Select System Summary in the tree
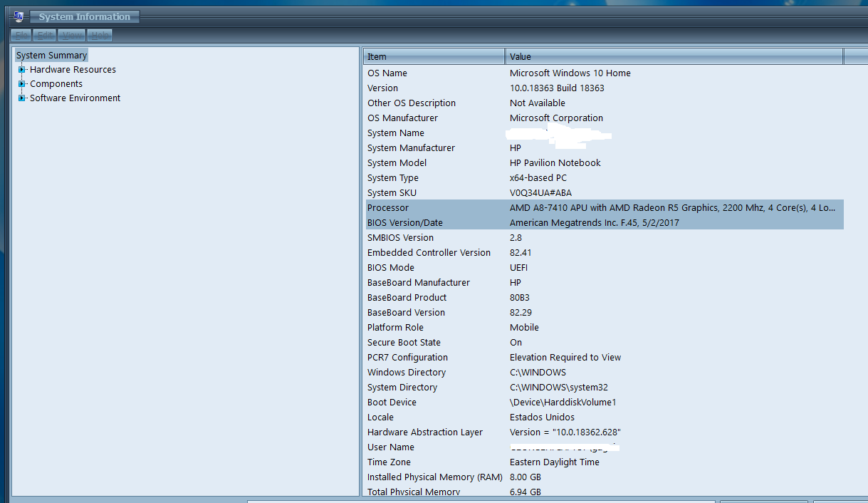Image resolution: width=868 pixels, height=503 pixels. tap(51, 56)
